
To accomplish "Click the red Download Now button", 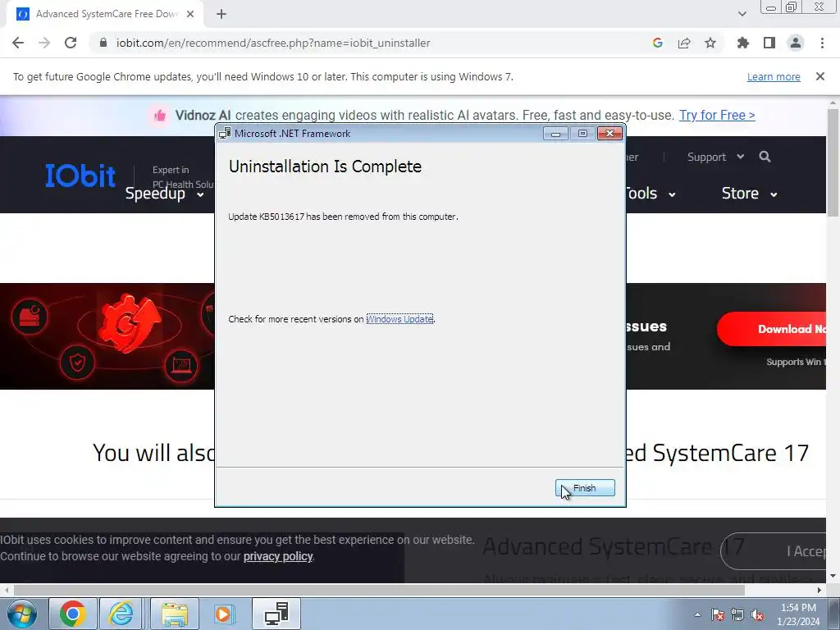I will click(771, 329).
